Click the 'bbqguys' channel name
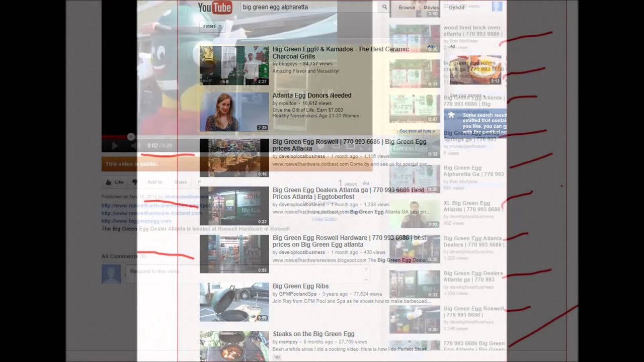The width and height of the screenshot is (644, 362). 288,64
